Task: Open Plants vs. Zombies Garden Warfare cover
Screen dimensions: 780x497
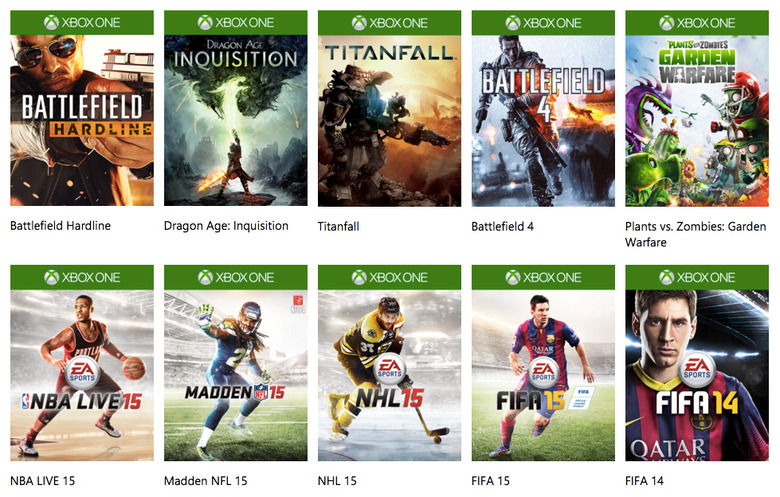Action: pos(697,108)
